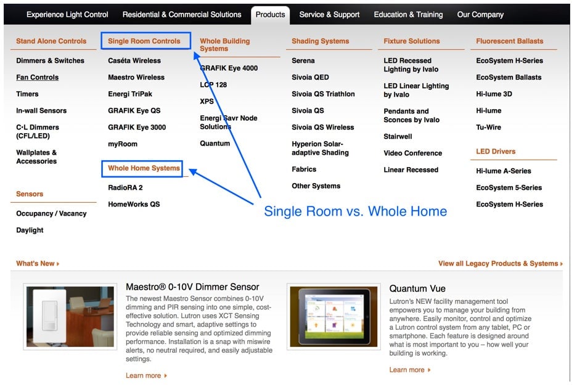Go to Sivoia QS Triathlon

coord(323,94)
